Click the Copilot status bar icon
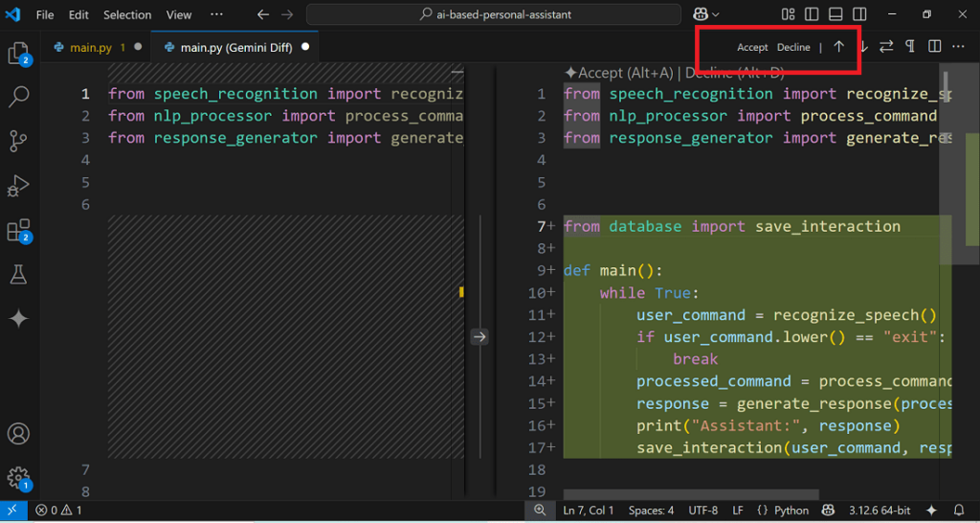The height and width of the screenshot is (523, 980). tap(828, 511)
